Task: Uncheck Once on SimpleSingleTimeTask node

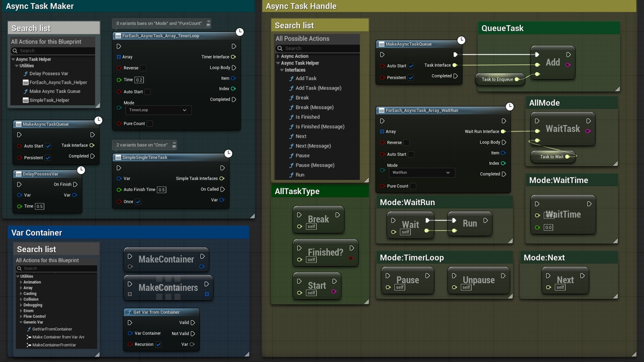Action: [x=138, y=202]
